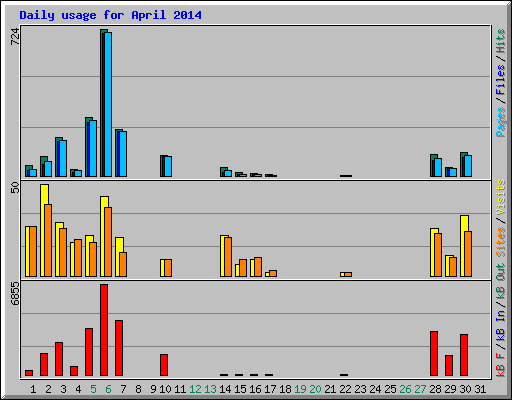Select the yellow visits bar for day 30

coord(463,246)
